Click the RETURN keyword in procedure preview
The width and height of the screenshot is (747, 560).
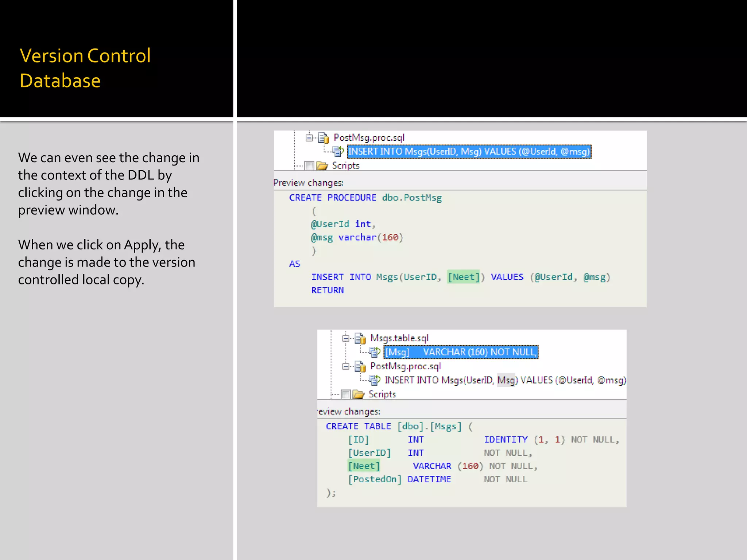tap(328, 290)
